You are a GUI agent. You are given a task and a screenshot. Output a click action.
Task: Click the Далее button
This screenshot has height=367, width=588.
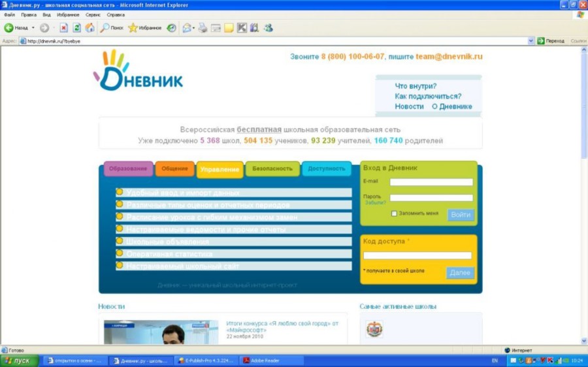click(x=460, y=272)
